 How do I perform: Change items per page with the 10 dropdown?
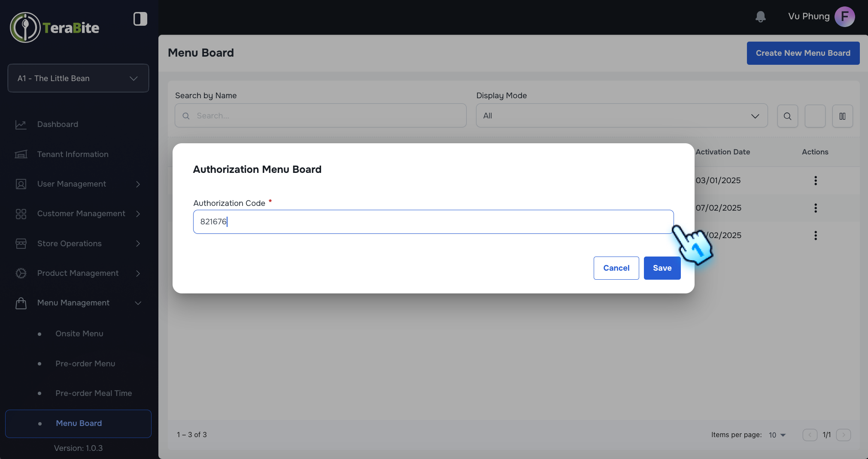[777, 435]
